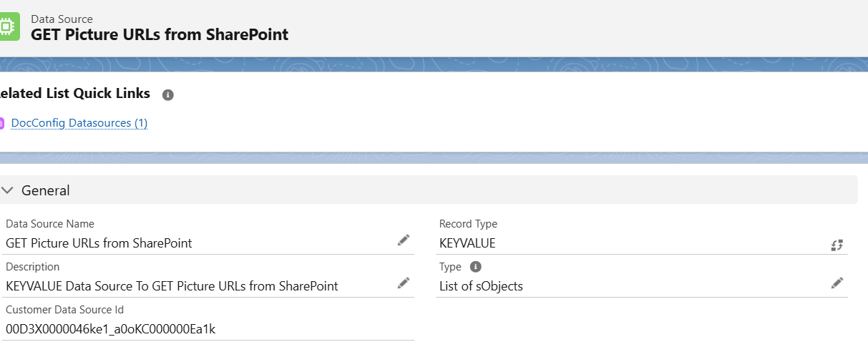The width and height of the screenshot is (868, 352).
Task: Click the Data Source Name value text
Action: (x=99, y=243)
